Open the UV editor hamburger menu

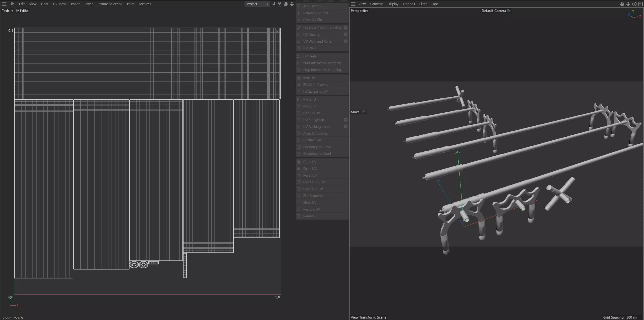[x=4, y=4]
